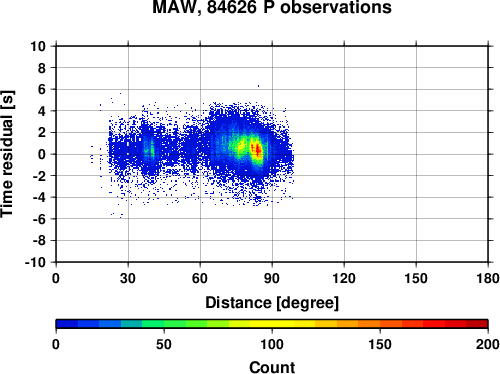Click the colorbar tick label 200
Image resolution: width=500 pixels, height=374 pixels.
(488, 344)
